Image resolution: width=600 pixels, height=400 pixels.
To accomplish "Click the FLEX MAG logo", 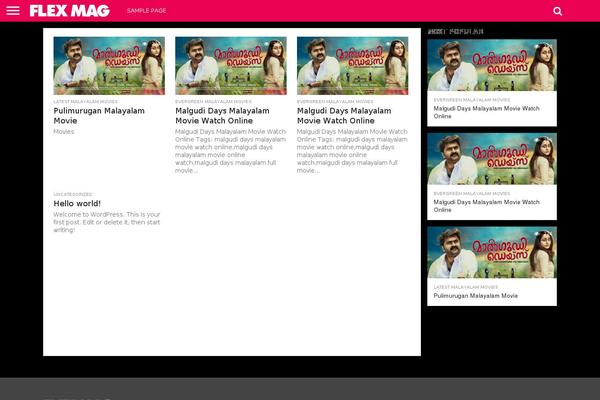I will (70, 11).
